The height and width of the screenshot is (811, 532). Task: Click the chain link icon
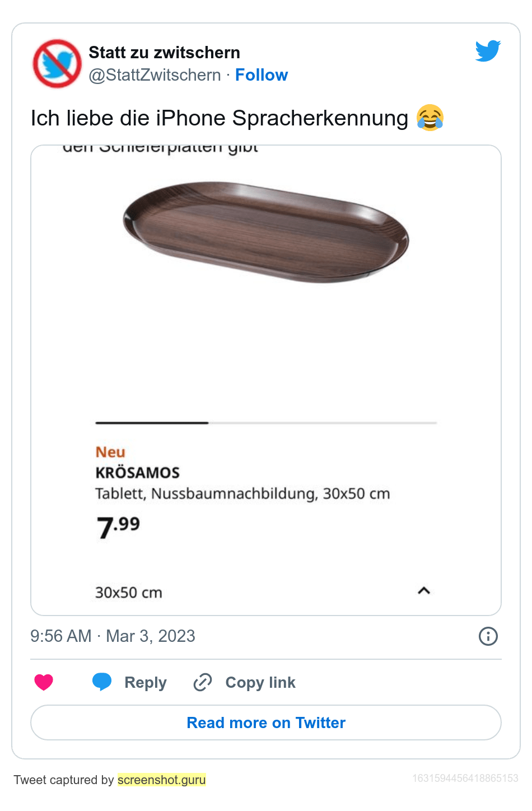click(202, 682)
